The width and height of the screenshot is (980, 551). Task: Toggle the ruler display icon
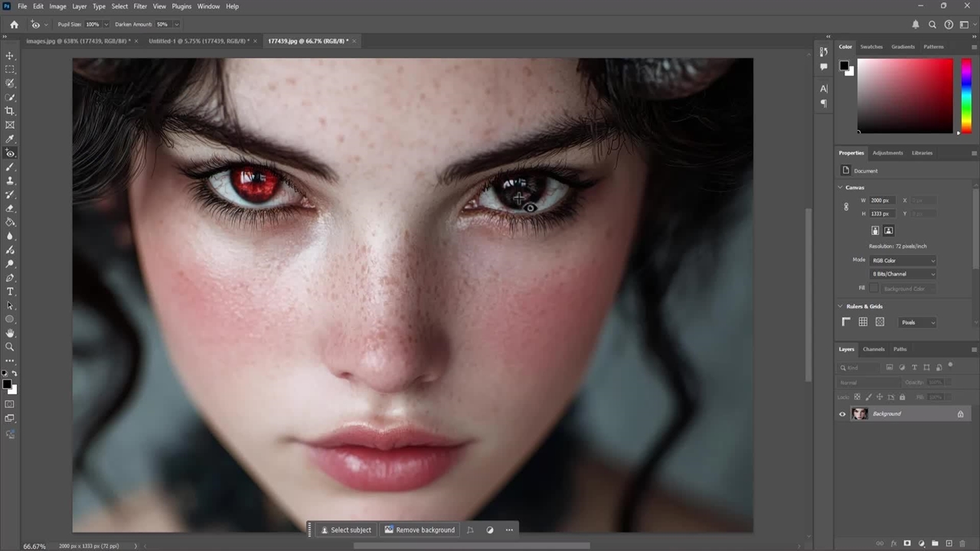pos(846,322)
